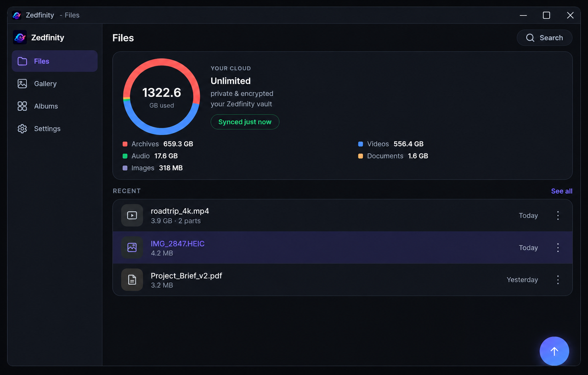Click the Search button
Screen dimensions: 588x375
(544, 38)
